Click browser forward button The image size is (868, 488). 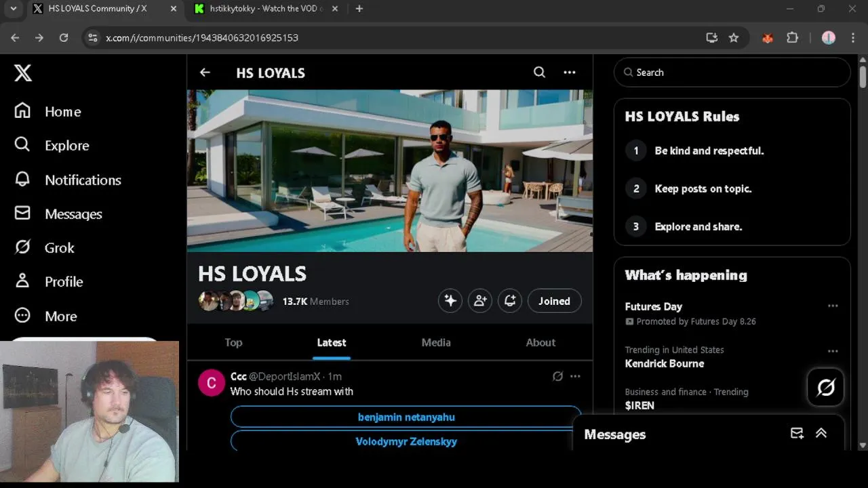pyautogui.click(x=39, y=38)
